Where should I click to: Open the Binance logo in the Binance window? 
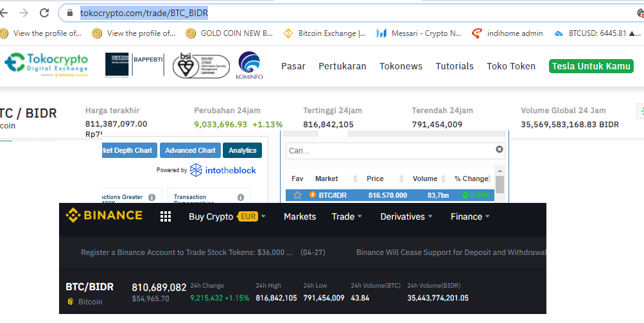(104, 216)
